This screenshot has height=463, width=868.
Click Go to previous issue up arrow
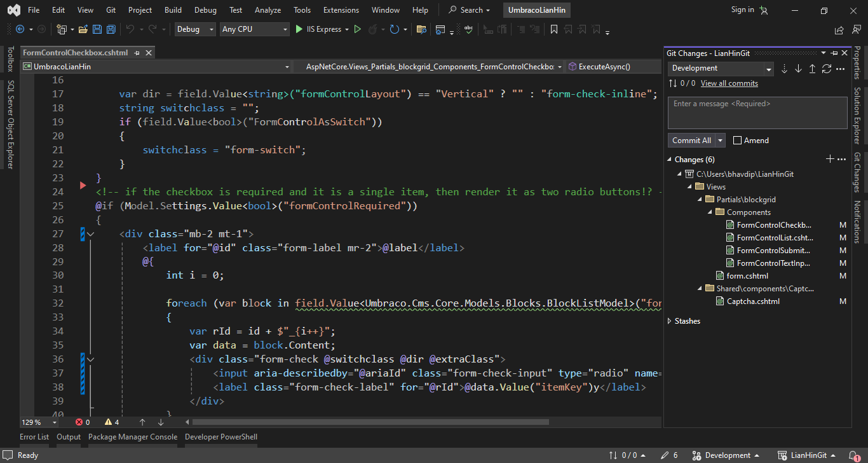tap(142, 422)
